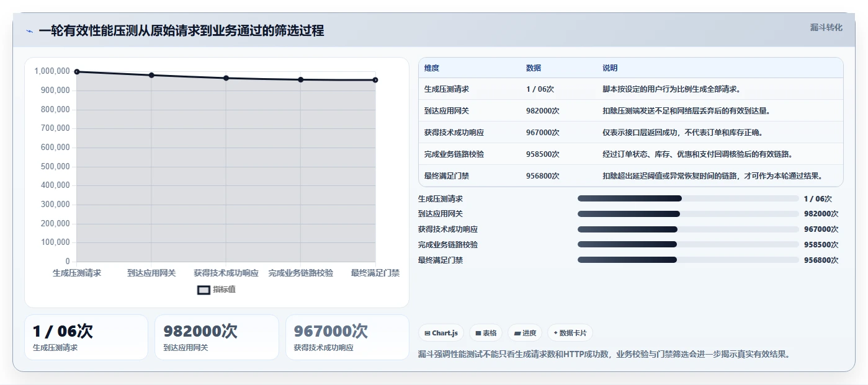Click the 指标值 legend label text

coord(224,290)
